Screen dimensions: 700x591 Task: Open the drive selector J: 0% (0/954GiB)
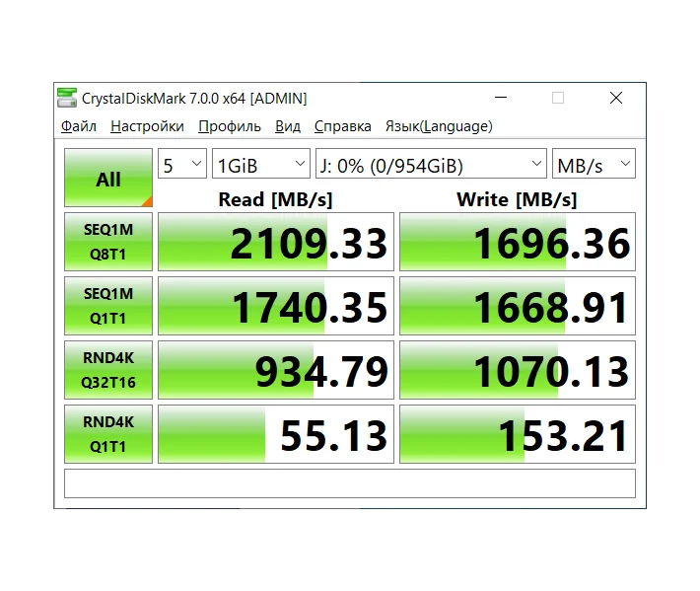(431, 164)
